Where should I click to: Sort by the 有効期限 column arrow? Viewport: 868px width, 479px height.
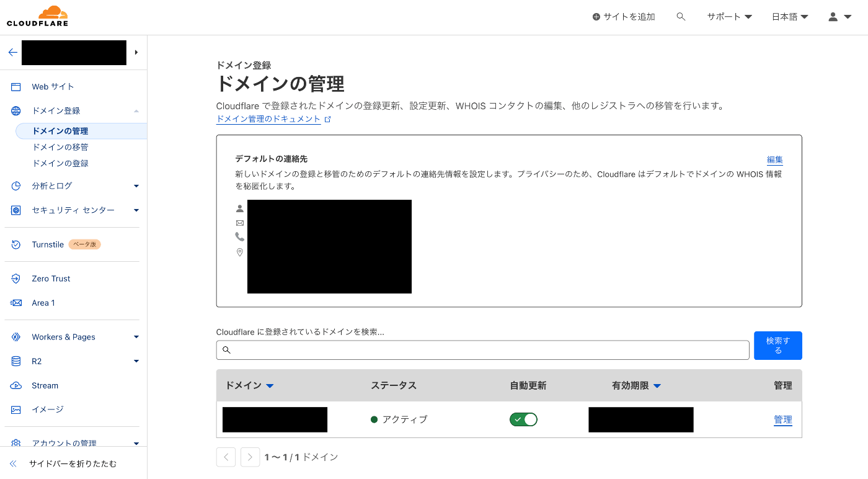tap(657, 386)
